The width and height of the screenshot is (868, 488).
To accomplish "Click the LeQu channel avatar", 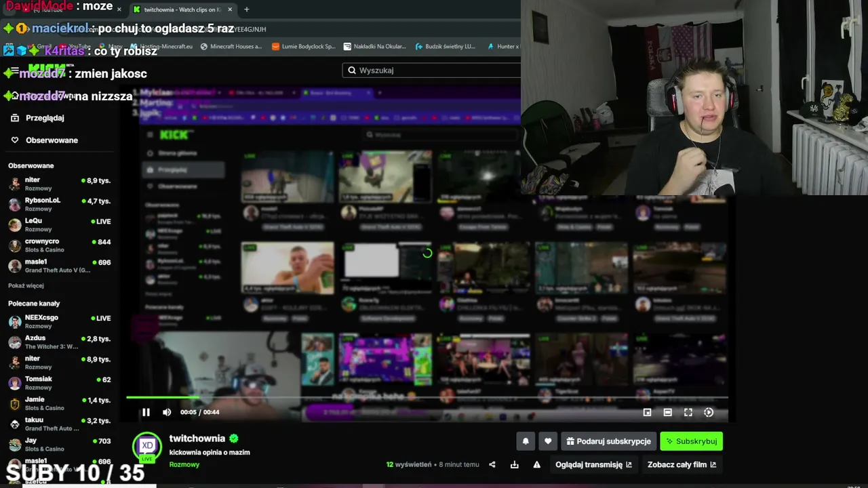I will point(15,225).
